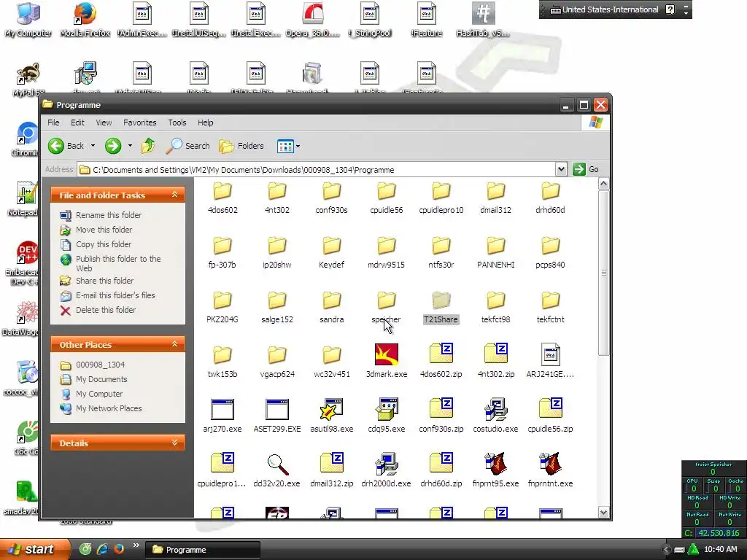747x560 pixels.
Task: Select fnprnt95.exe icon
Action: pos(495,464)
